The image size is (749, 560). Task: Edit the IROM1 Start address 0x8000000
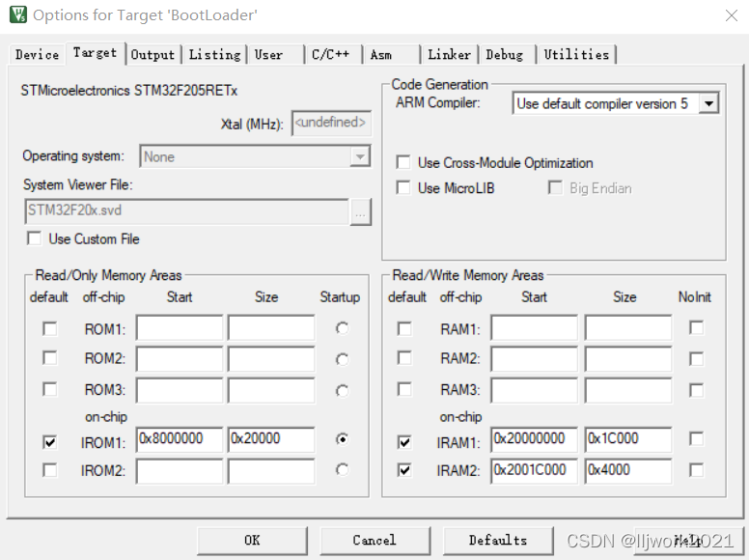[x=180, y=439]
